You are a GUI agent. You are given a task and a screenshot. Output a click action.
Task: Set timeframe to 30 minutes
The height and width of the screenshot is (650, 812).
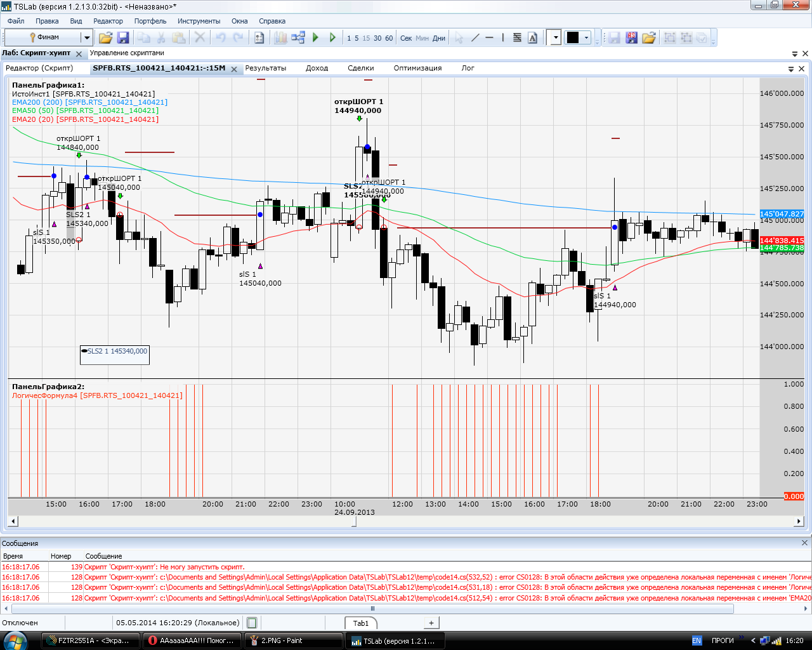377,38
